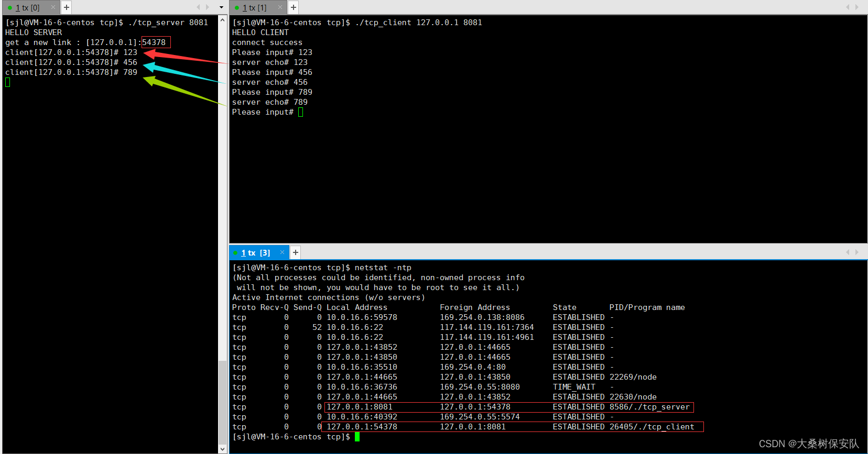
Task: Click the '22269/node' program entry
Action: [x=633, y=377]
